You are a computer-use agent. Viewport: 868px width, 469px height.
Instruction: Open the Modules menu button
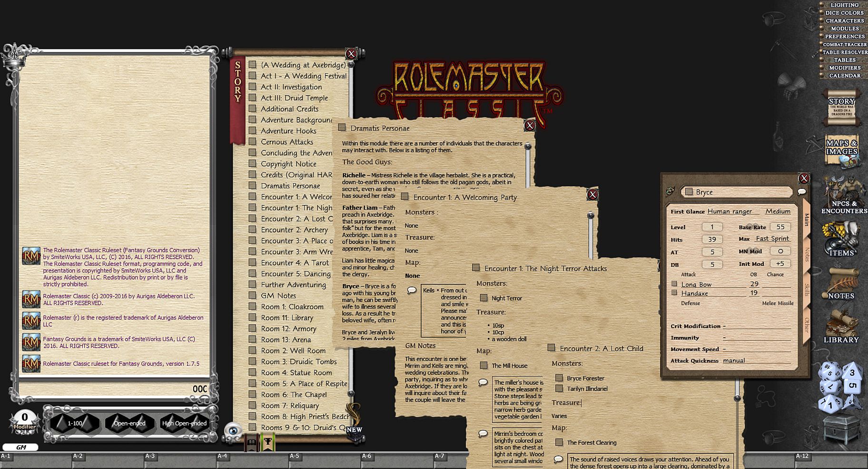point(845,29)
